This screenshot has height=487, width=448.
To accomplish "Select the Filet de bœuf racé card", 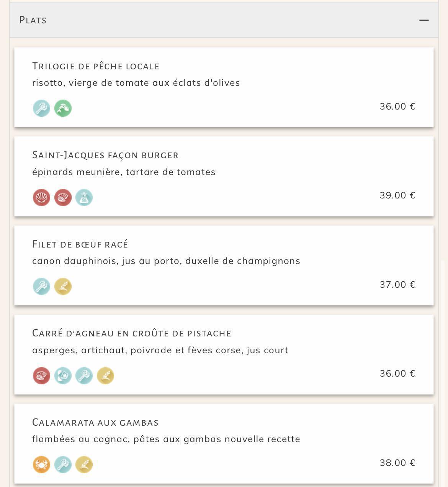I will [x=224, y=266].
